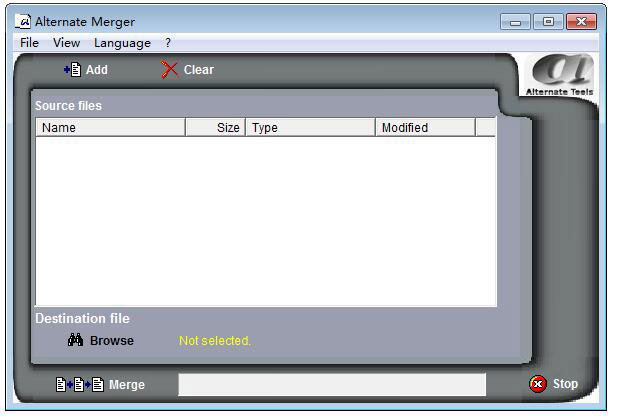Click the Alternate Tools logo

click(x=560, y=75)
